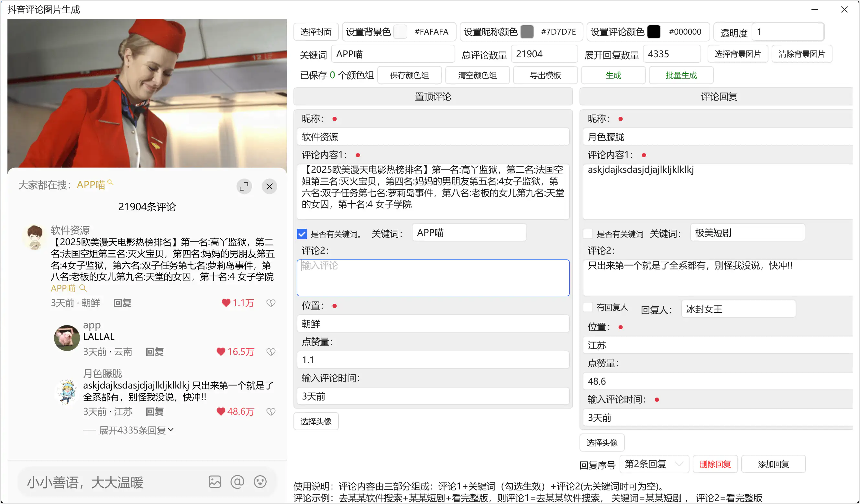
Task: Open the 第2条回复 reply selector dropdown
Action: pos(654,464)
